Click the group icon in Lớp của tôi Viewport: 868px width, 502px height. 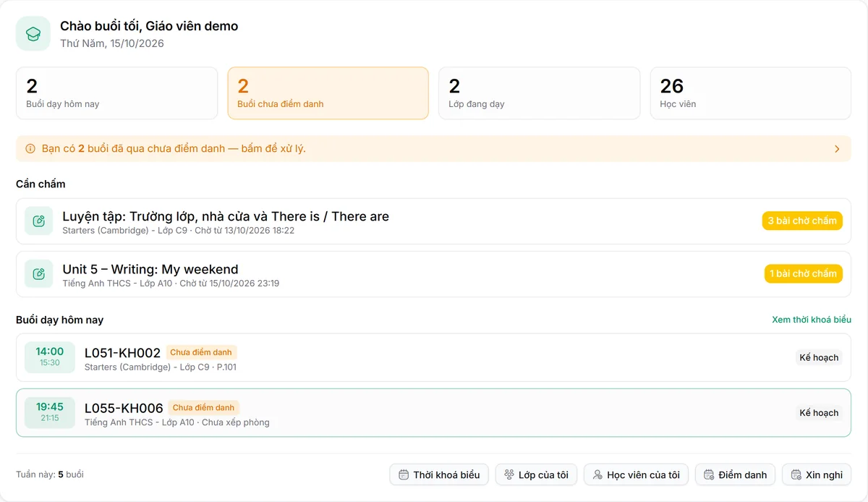coord(509,475)
